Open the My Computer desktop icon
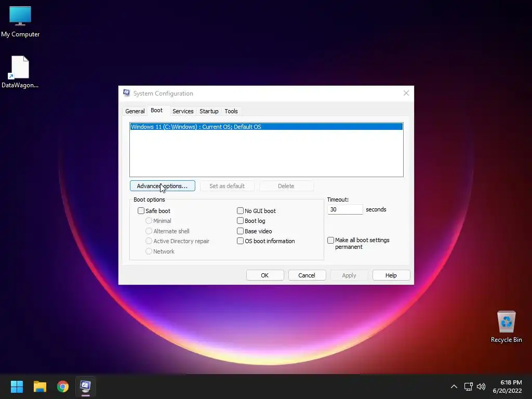 tap(20, 21)
